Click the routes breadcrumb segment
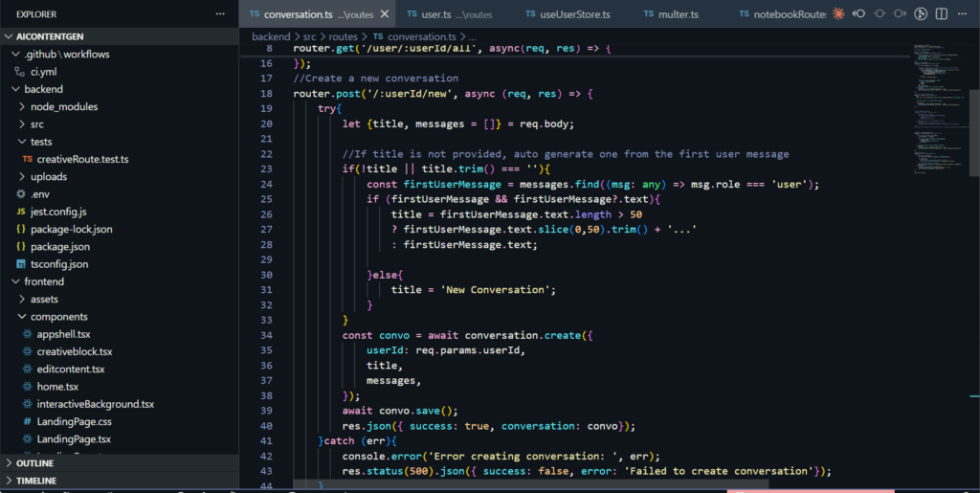 tap(344, 36)
